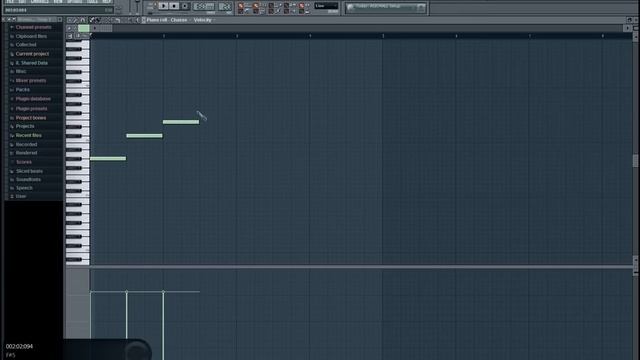Click the Piano roll vertical scrollbar thumb
Screen dimensions: 640x360
[636, 160]
